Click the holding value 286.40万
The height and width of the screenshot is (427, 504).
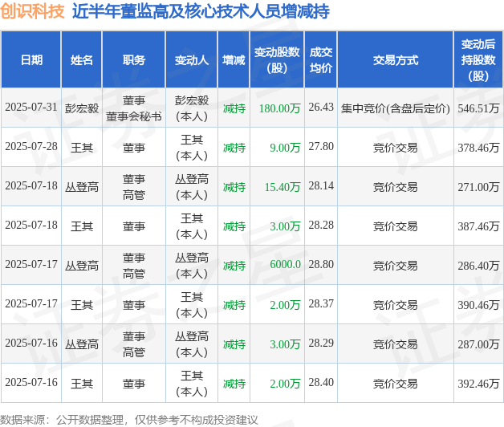478,266
